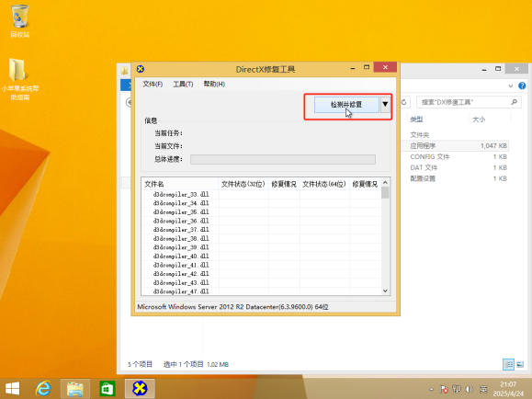Image resolution: width=532 pixels, height=399 pixels.
Task: Sort by the 文件名 column header
Action: pos(180,184)
